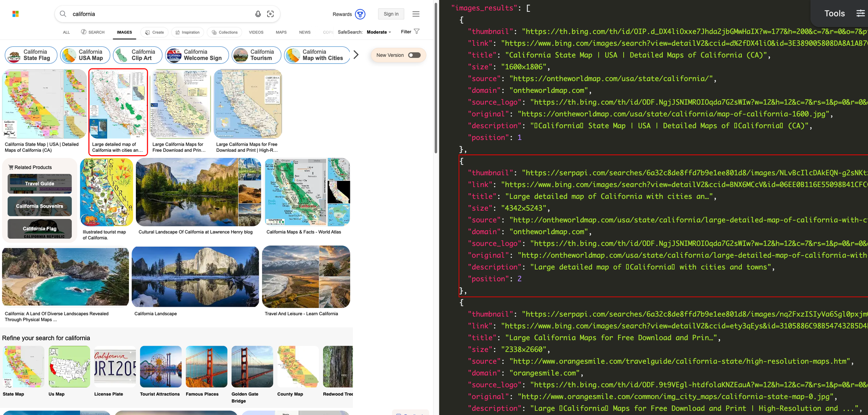This screenshot has height=415, width=868.
Task: Click California Flag related product card
Action: coord(39,229)
